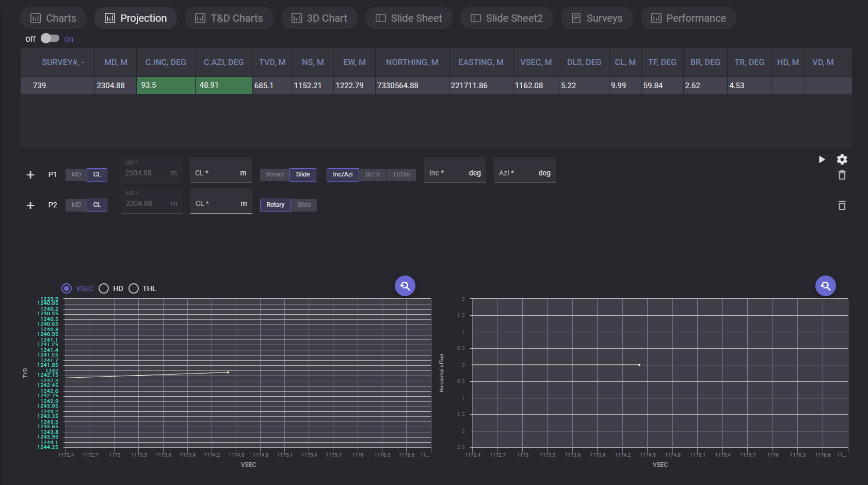Open the settings gear icon
Image resolution: width=868 pixels, height=485 pixels.
(x=842, y=159)
